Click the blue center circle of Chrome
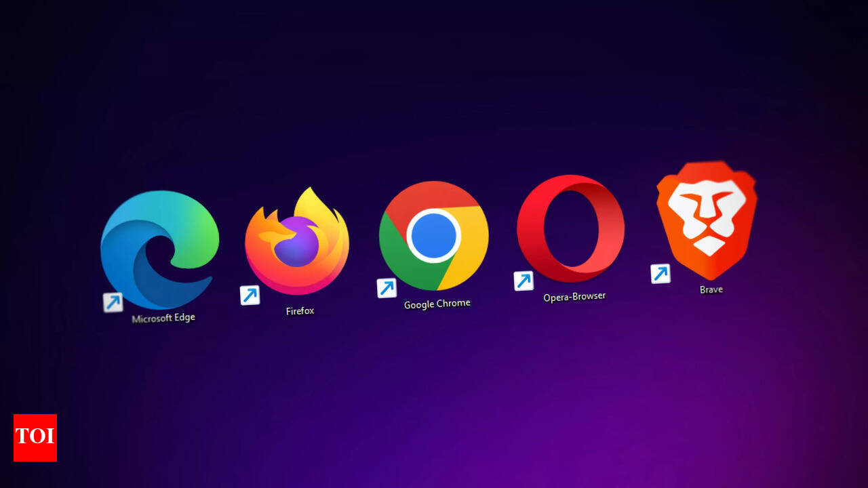 point(434,235)
